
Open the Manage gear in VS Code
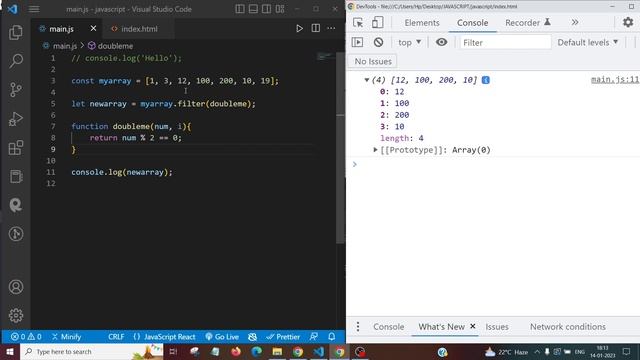[16, 315]
